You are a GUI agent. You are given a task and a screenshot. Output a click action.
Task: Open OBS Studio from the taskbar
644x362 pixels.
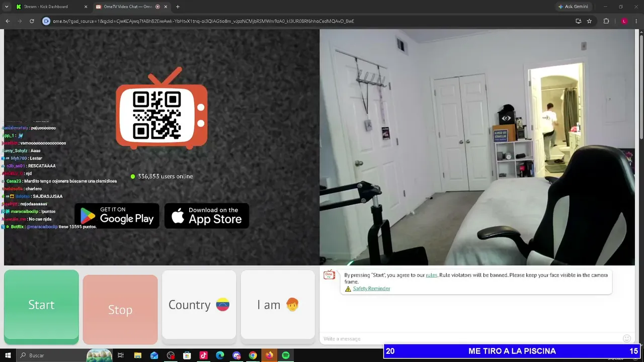[171, 355]
